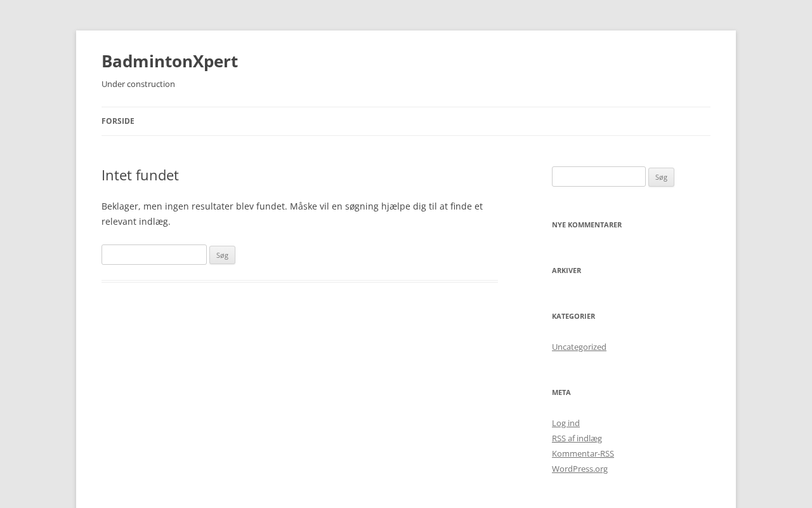Open the BadmintonXpert site title link
Viewport: 812px width, 508px height.
(x=169, y=61)
